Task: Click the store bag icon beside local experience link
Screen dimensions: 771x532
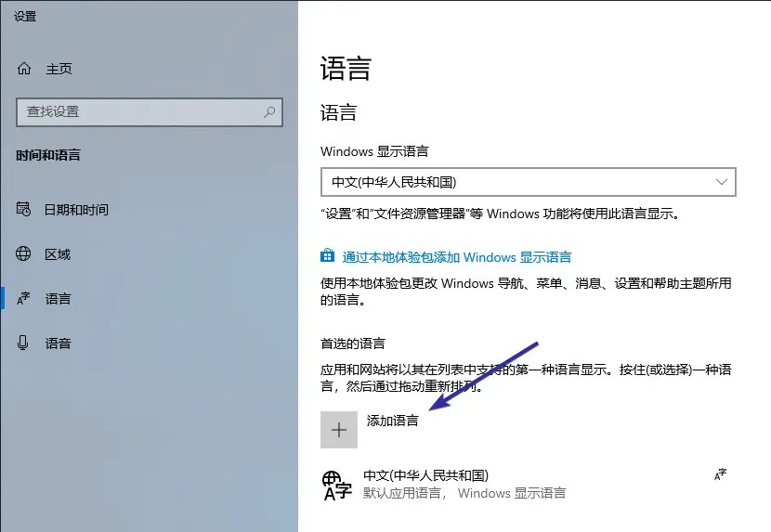Action: [x=327, y=255]
